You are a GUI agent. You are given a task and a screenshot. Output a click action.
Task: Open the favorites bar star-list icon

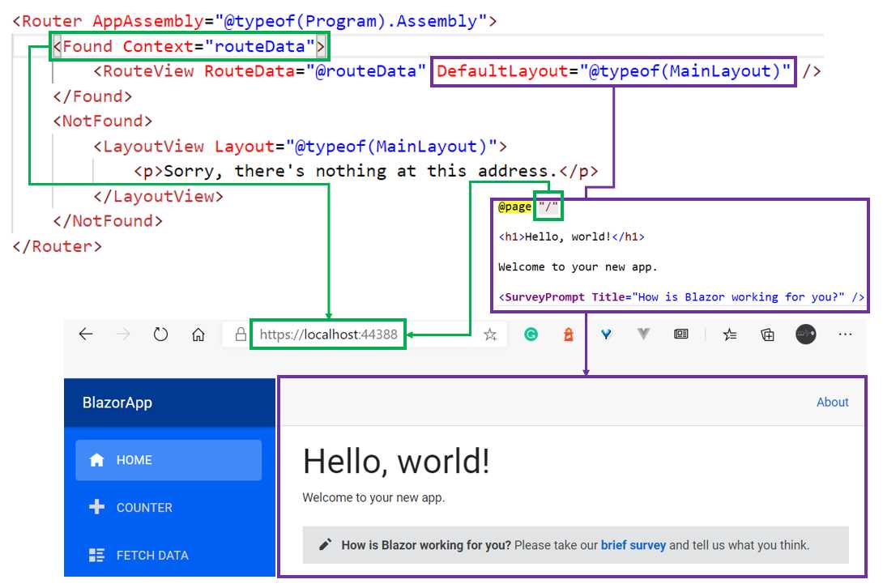[730, 334]
